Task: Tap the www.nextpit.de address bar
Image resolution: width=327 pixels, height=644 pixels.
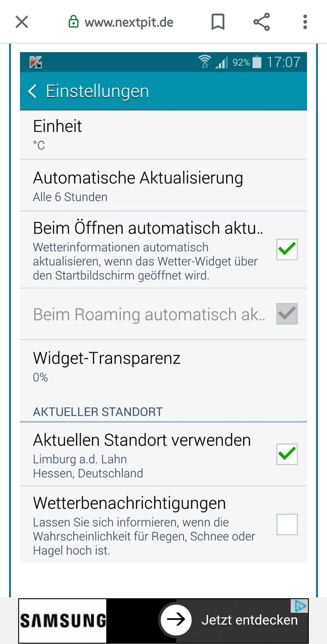Action: coord(129,22)
